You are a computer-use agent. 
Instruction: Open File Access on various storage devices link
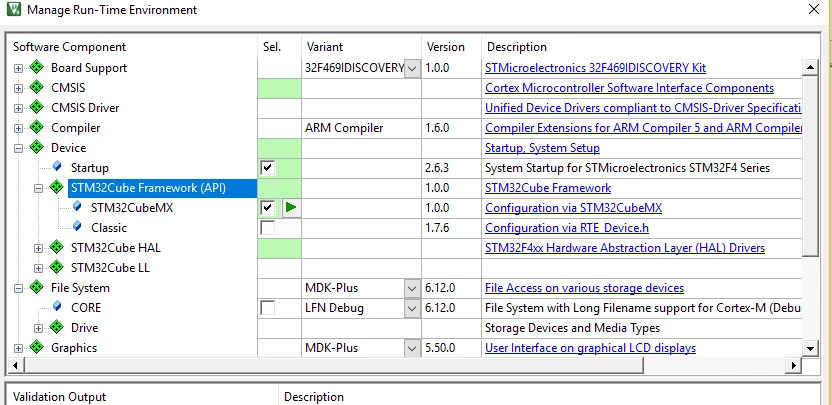(x=584, y=288)
